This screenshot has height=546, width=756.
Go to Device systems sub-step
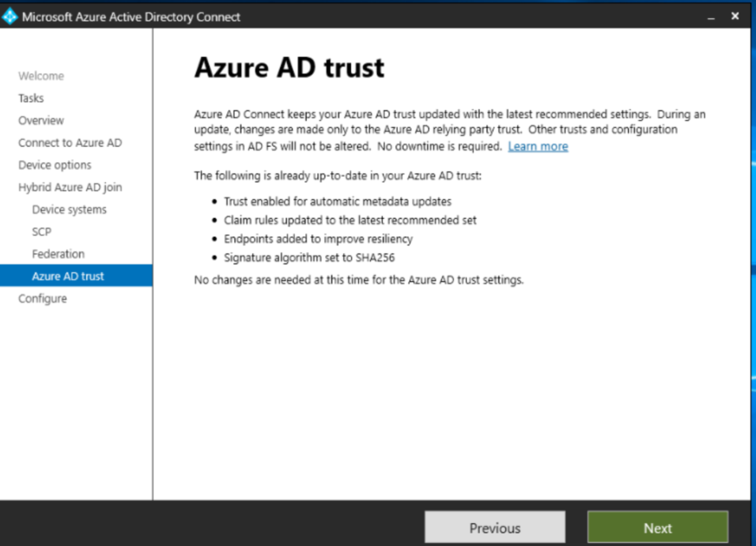coord(69,209)
